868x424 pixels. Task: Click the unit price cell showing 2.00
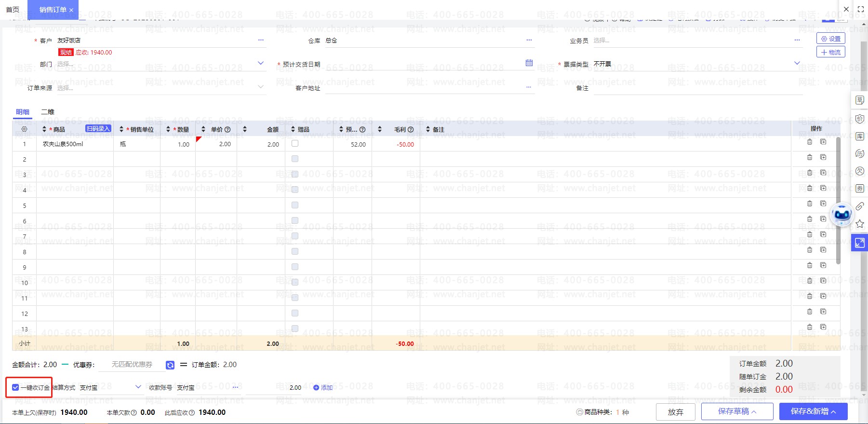coord(216,144)
